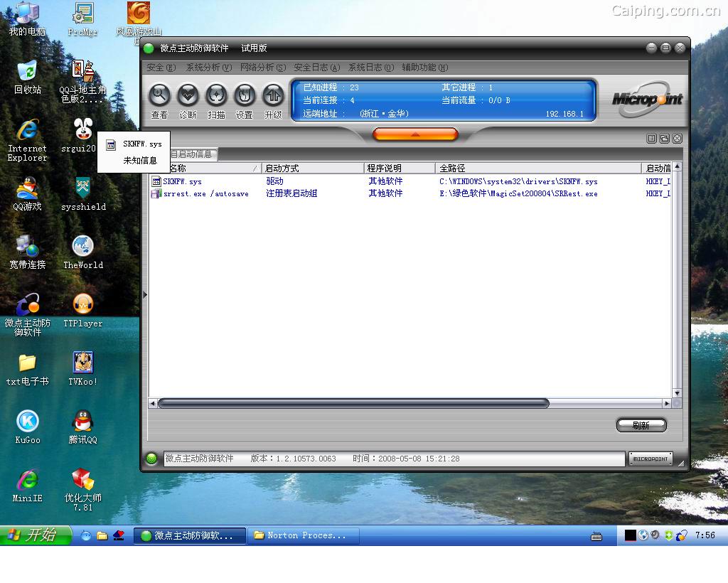Open the 辅助功能 menu
Image resolution: width=728 pixels, height=583 pixels.
(425, 68)
